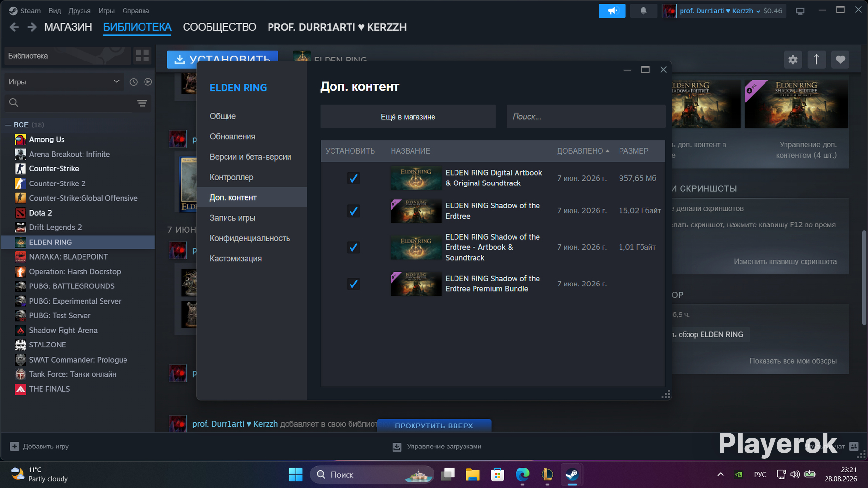
Task: Uncheck Erdtree Artbook & Soundtrack install box
Action: (x=353, y=247)
